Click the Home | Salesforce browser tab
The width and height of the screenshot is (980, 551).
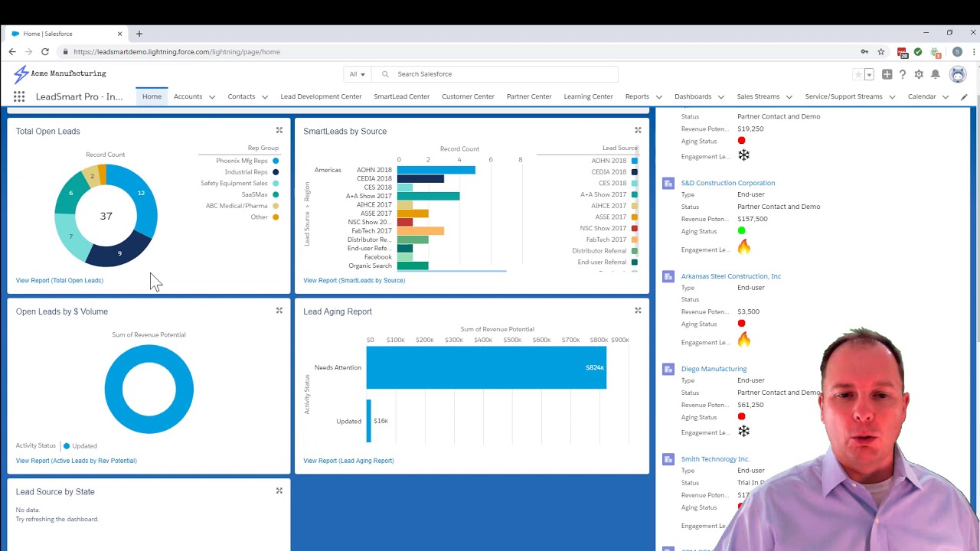point(65,34)
